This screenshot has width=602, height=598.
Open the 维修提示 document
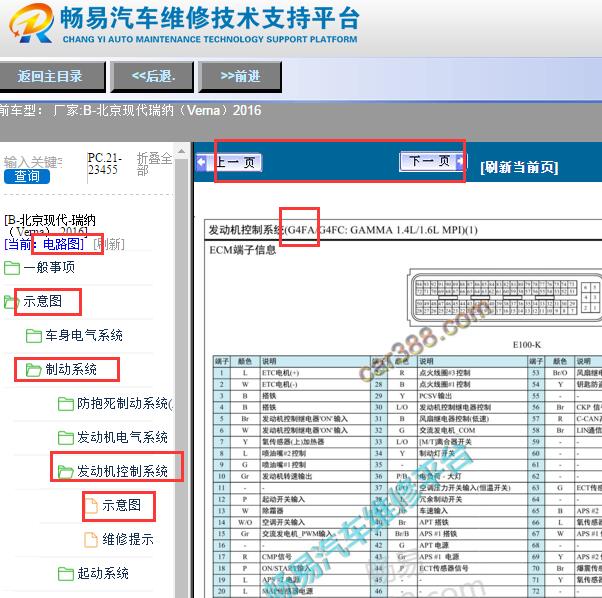click(x=128, y=539)
